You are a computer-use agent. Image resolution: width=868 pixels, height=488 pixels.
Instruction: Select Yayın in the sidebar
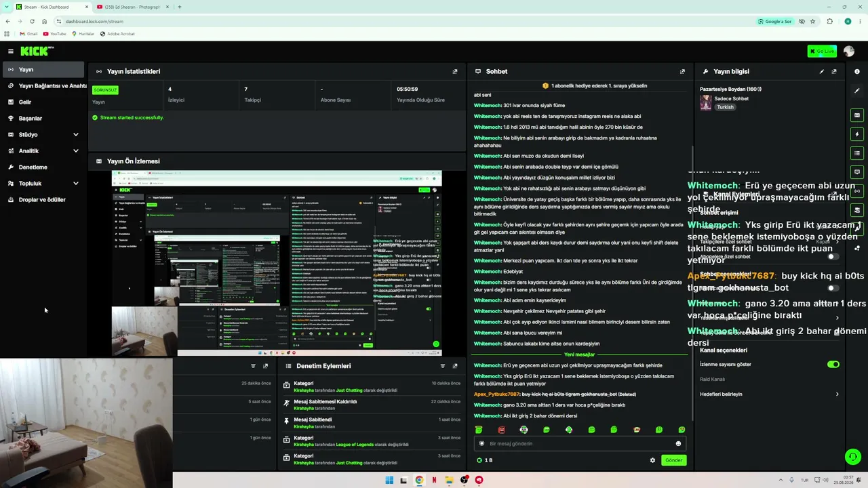43,70
